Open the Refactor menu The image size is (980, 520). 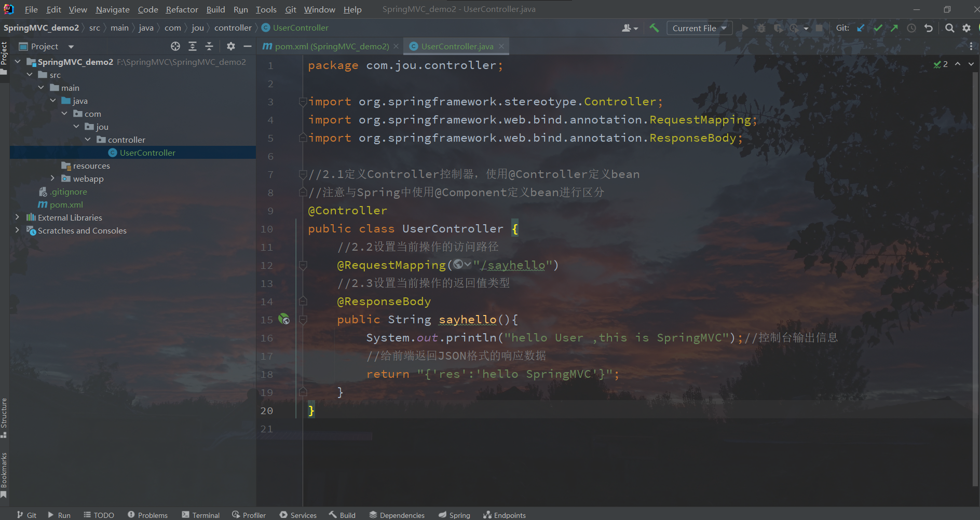tap(182, 9)
